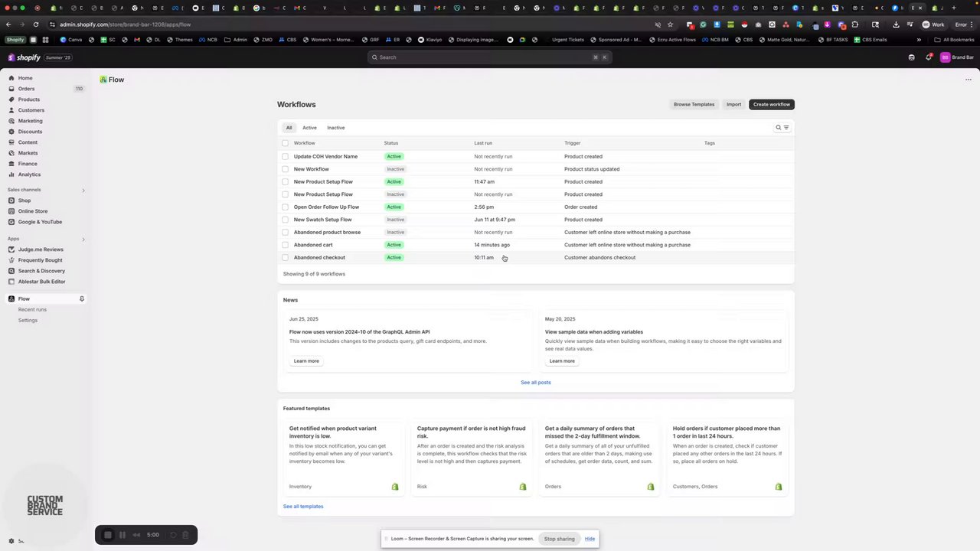Show more bookmarks overflow chevron
The width and height of the screenshot is (980, 551).
pos(919,40)
